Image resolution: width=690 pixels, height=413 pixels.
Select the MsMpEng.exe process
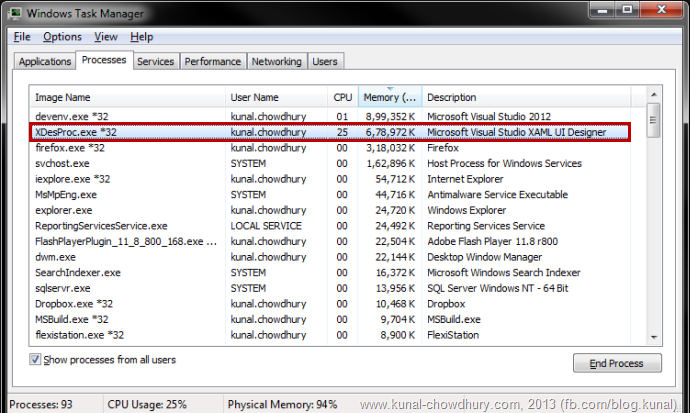(330, 195)
